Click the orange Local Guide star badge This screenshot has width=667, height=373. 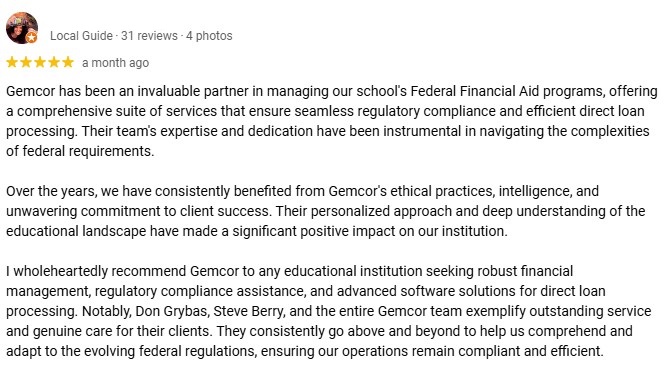tap(31, 38)
